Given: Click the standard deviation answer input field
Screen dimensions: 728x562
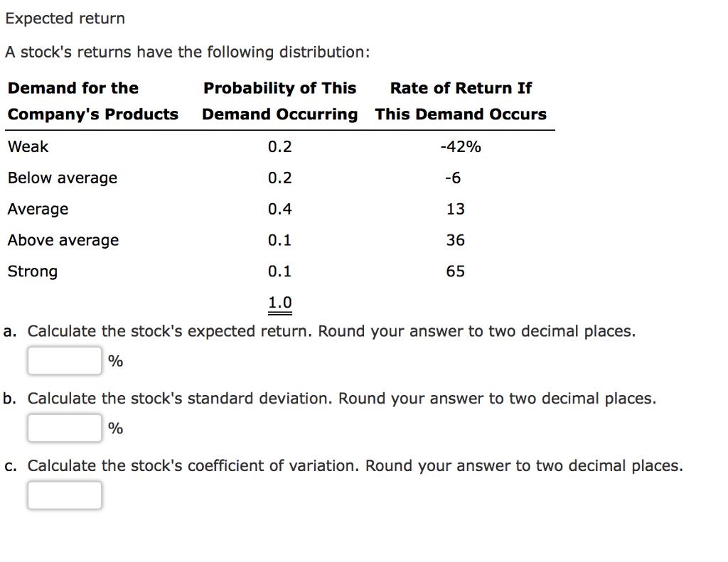Looking at the screenshot, I should click(64, 427).
